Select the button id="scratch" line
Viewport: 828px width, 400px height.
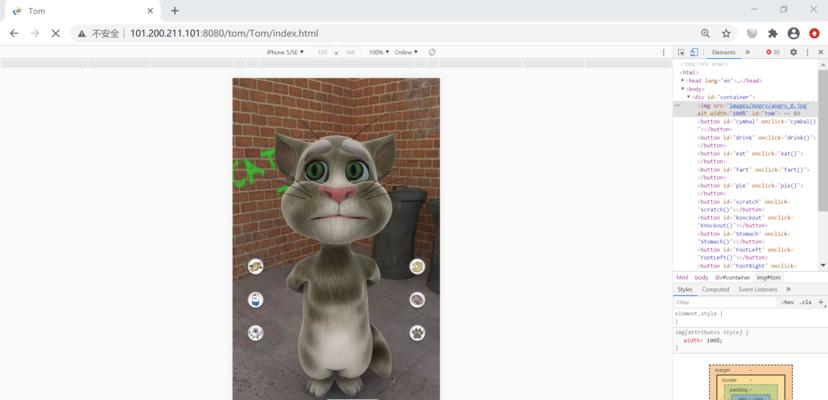(x=744, y=206)
